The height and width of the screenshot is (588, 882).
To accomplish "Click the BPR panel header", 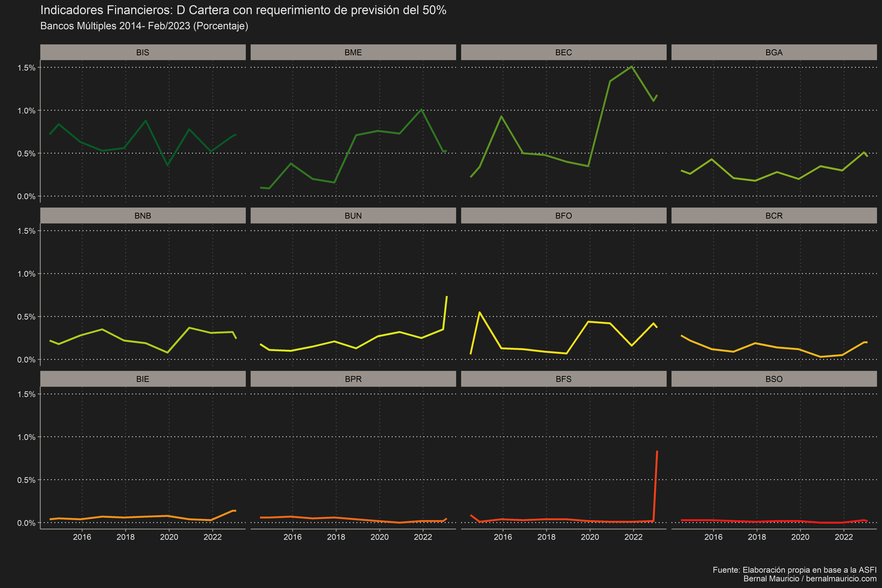I will pyautogui.click(x=353, y=379).
